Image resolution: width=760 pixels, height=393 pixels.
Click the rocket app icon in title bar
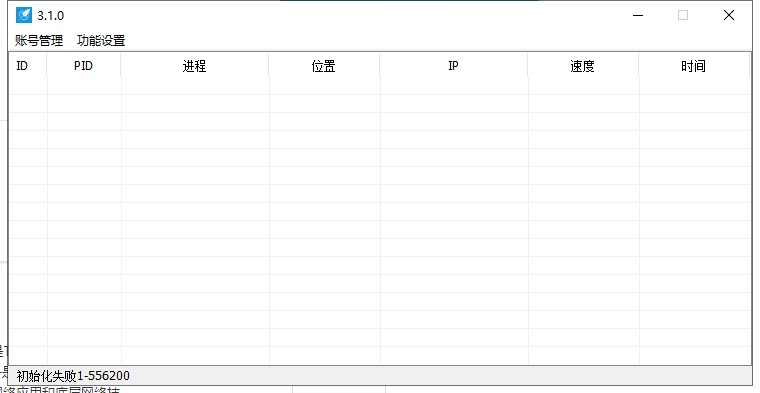click(24, 15)
